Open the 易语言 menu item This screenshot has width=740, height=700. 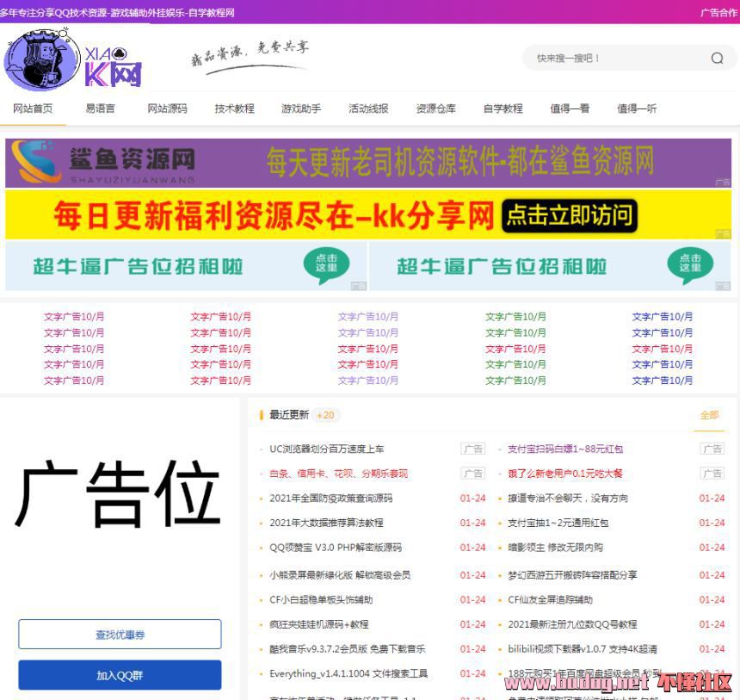(x=100, y=108)
